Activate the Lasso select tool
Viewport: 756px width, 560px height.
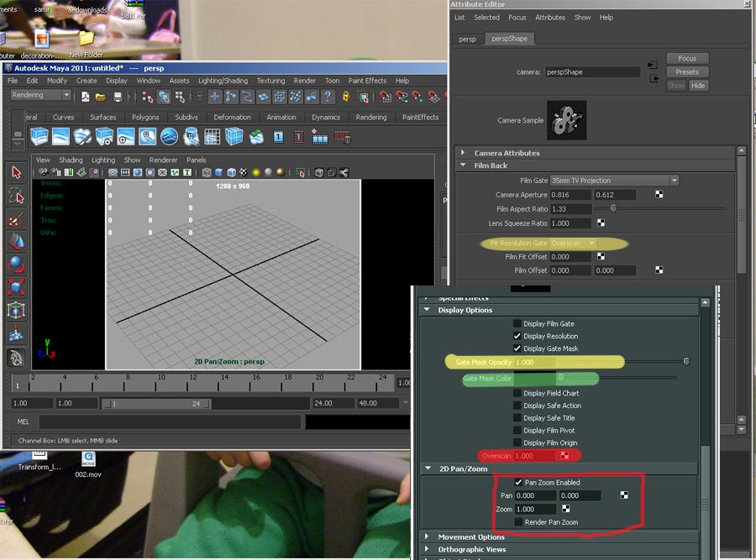pos(17,196)
